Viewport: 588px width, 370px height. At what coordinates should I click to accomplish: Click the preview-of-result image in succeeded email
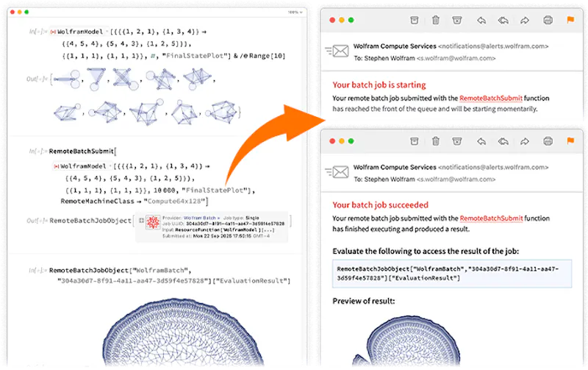[406, 341]
